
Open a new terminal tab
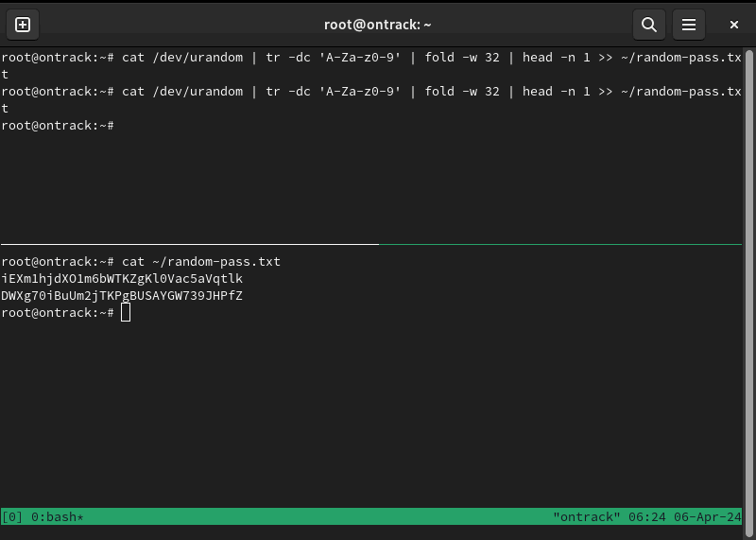point(23,25)
